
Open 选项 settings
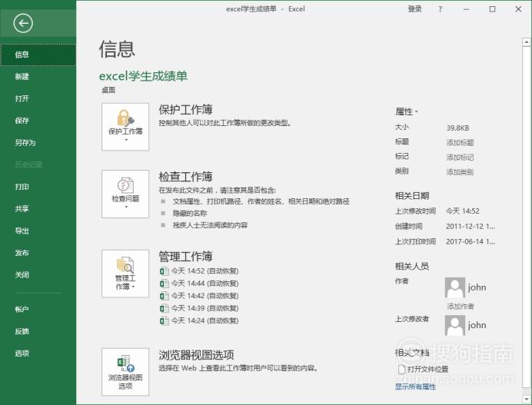[38, 354]
